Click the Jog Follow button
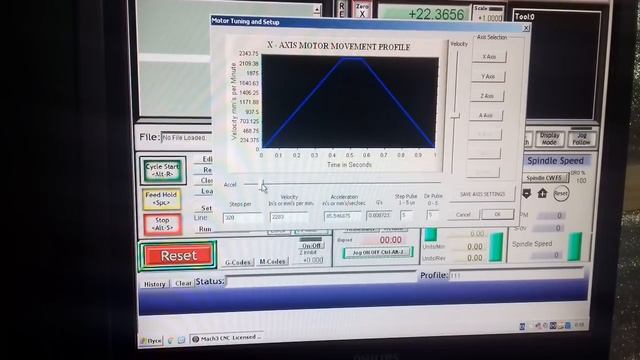 (582, 139)
